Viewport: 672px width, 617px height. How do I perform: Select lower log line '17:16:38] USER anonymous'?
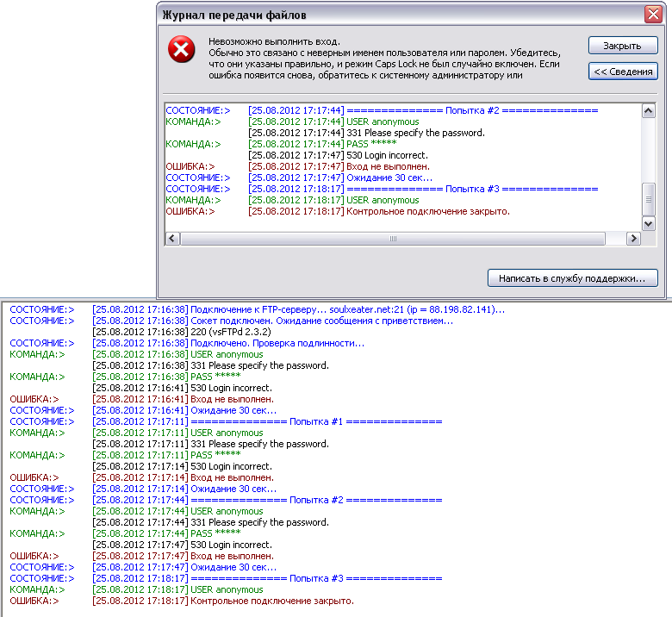click(x=136, y=354)
